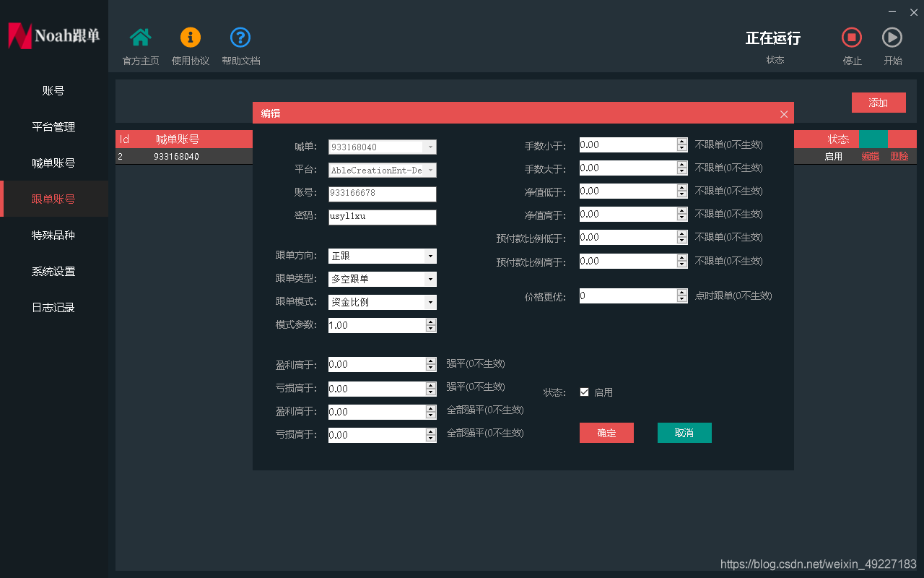Click the 编辑 link in row 2
924x578 pixels.
pyautogui.click(x=871, y=156)
